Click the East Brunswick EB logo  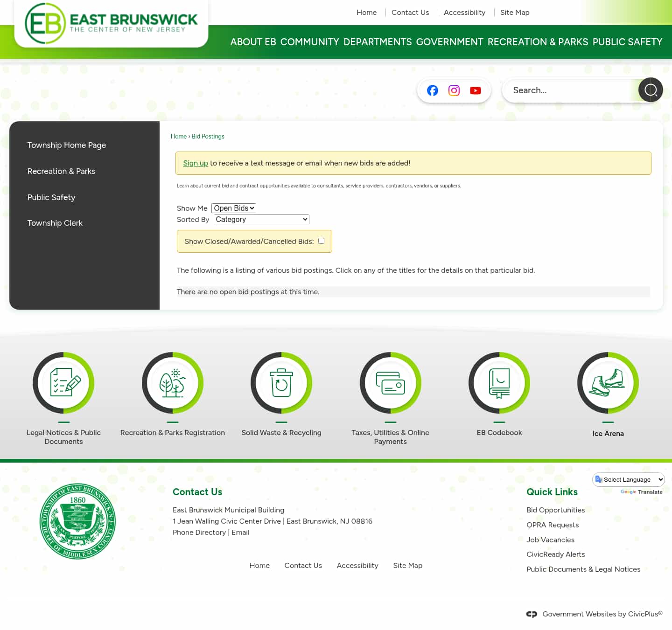(x=112, y=23)
